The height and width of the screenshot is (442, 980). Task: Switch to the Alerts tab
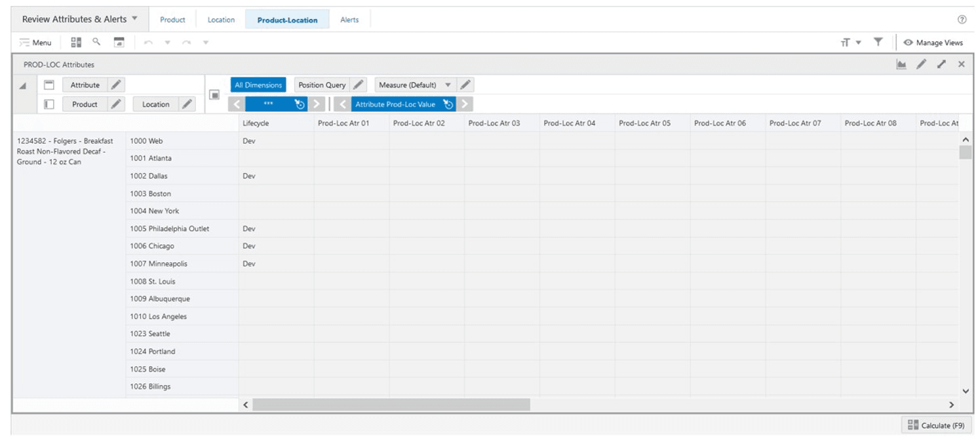click(x=349, y=20)
